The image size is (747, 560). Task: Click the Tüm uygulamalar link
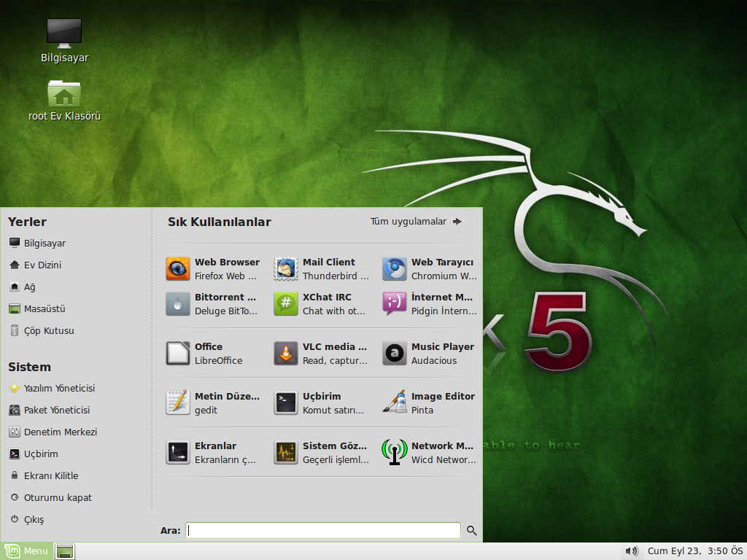coord(407,221)
